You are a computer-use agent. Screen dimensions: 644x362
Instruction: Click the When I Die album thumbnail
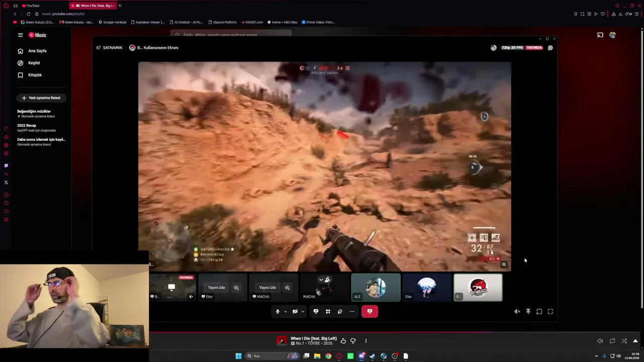click(x=282, y=341)
